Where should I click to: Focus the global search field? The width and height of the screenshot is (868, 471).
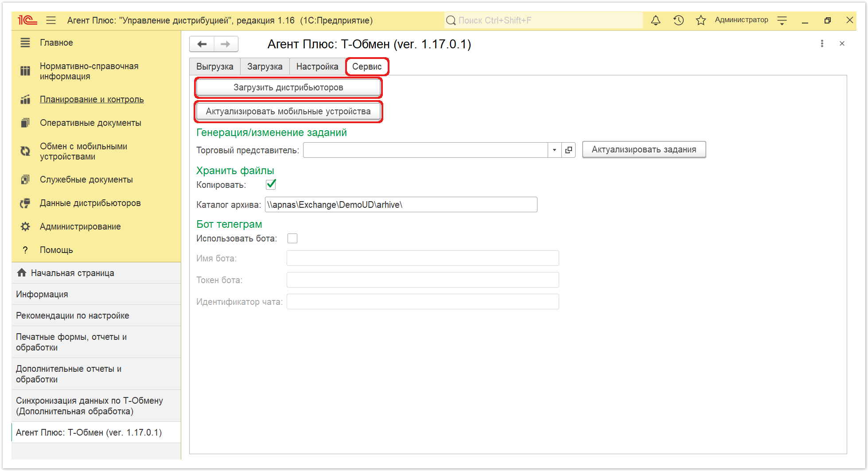[544, 20]
